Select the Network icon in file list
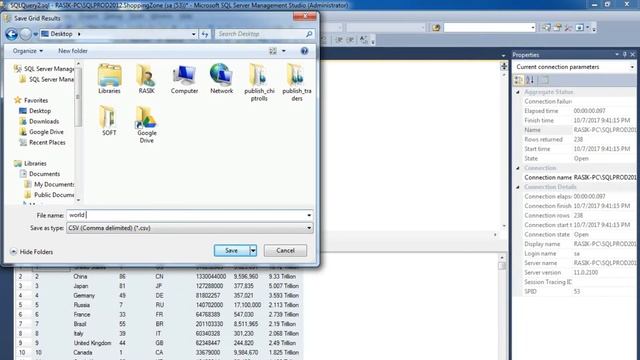 point(221,79)
